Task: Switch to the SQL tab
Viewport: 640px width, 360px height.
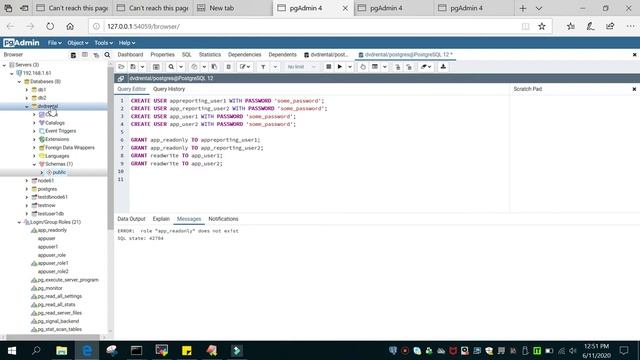Action: pos(187,55)
